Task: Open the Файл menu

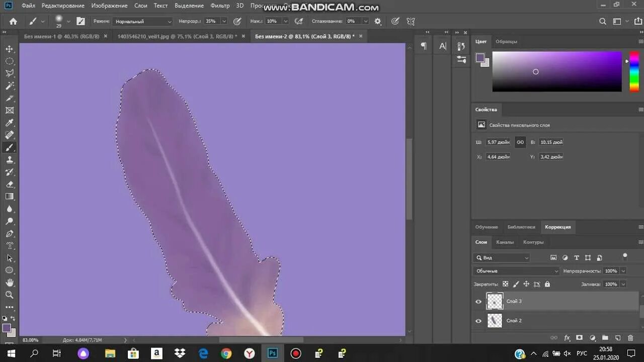Action: pos(28,6)
